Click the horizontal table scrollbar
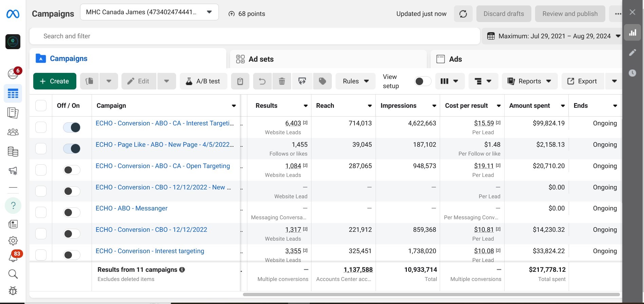This screenshot has height=304, width=644. click(431, 295)
